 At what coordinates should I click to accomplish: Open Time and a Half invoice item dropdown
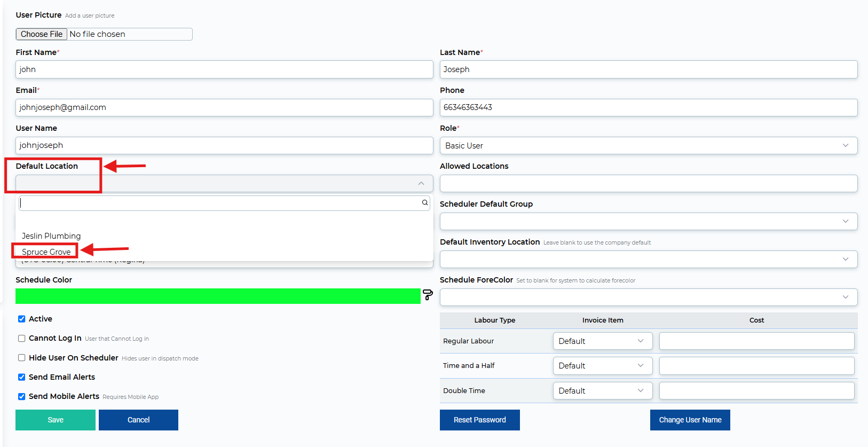(603, 366)
